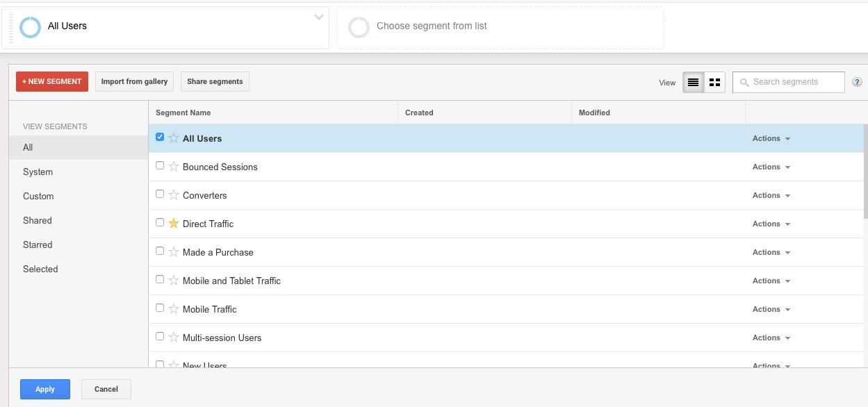Expand the All Users segment chevron
Screen dimensions: 868x407
pos(319,17)
